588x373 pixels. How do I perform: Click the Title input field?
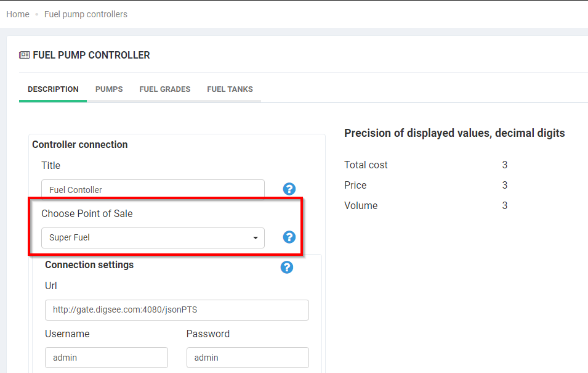click(x=153, y=189)
